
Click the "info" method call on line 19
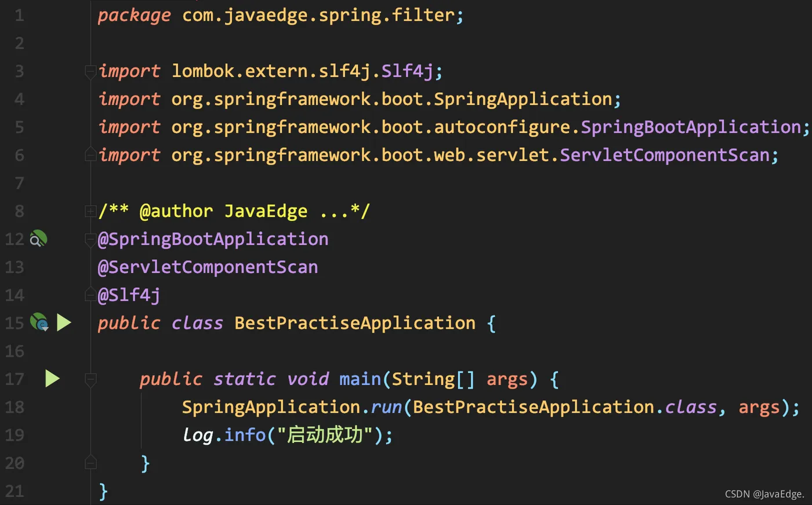(245, 435)
